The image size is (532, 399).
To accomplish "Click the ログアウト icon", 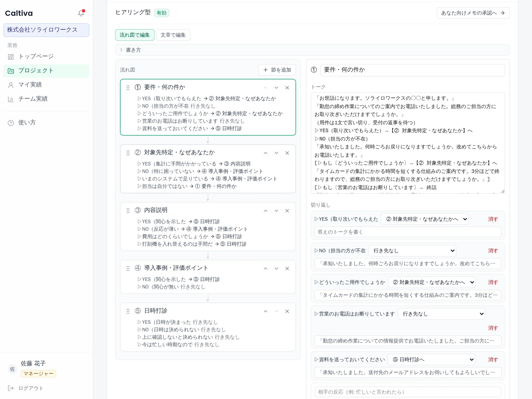I will pyautogui.click(x=11, y=388).
